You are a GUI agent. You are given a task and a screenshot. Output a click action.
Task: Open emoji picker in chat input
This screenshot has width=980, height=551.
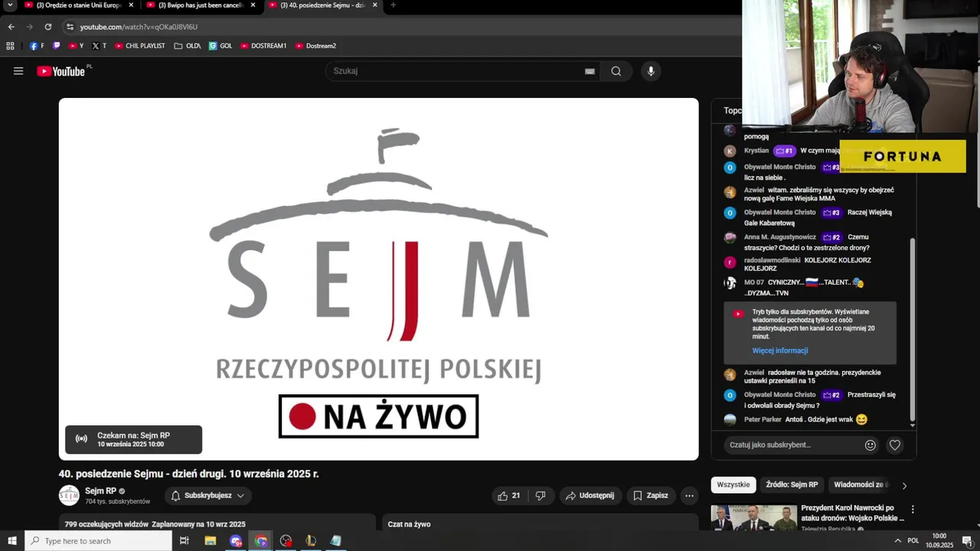[x=870, y=445]
